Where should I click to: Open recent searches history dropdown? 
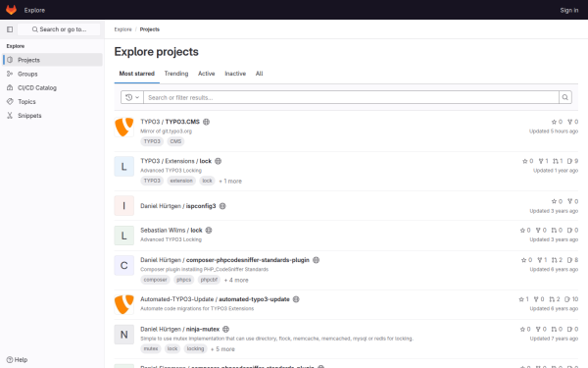(132, 97)
